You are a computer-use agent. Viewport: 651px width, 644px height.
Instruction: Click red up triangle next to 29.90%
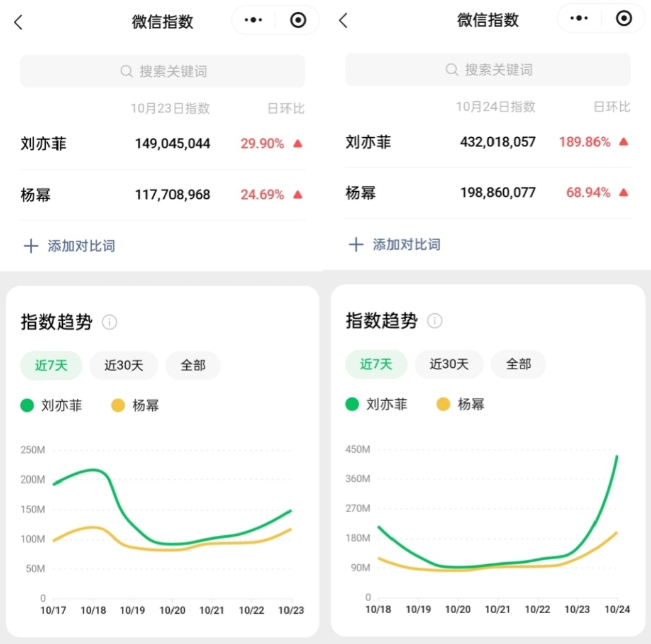click(298, 143)
